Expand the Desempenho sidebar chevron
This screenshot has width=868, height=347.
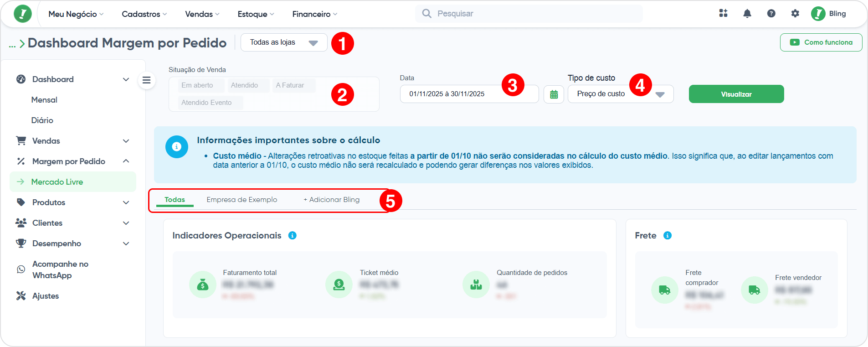[126, 243]
